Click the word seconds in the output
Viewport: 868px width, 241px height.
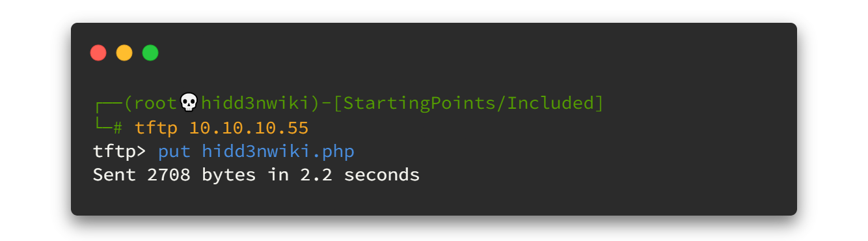[382, 175]
